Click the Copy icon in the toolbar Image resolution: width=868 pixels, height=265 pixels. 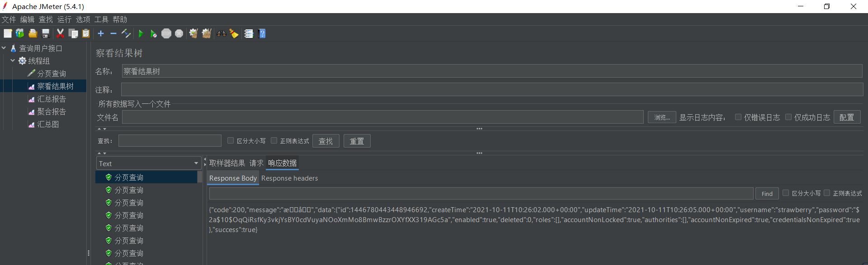tap(73, 33)
